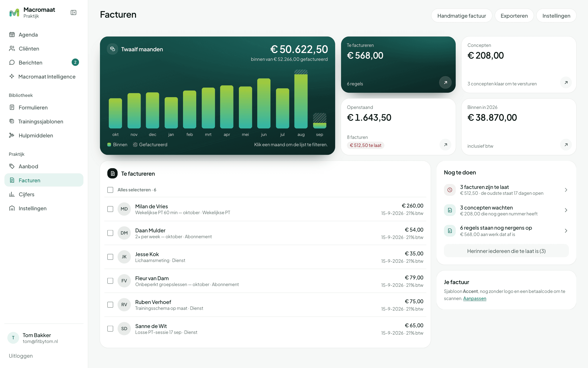Open Te factureren card arrow icon

pyautogui.click(x=445, y=82)
